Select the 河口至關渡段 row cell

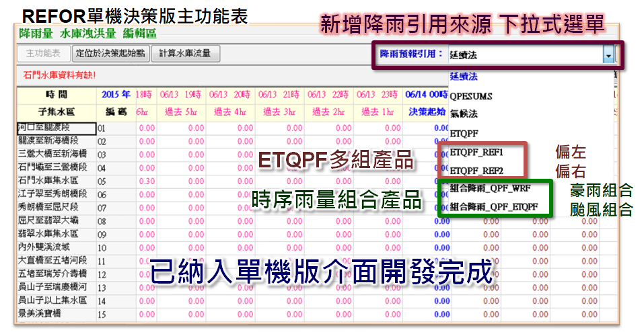click(x=57, y=128)
